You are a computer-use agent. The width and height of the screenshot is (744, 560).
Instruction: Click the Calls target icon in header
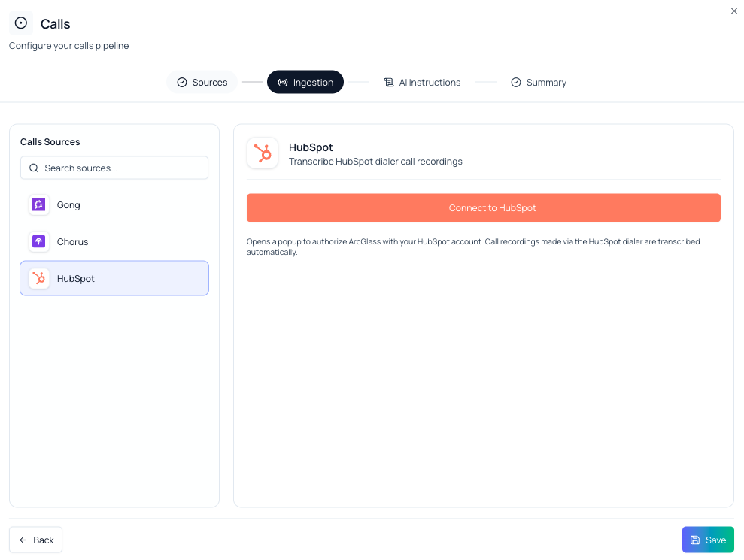pyautogui.click(x=21, y=23)
